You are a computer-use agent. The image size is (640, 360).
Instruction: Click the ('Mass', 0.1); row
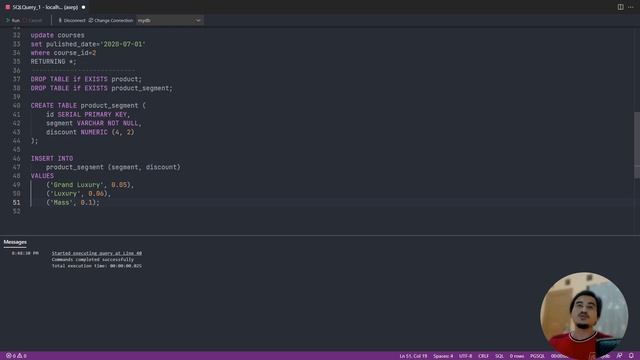tap(73, 202)
